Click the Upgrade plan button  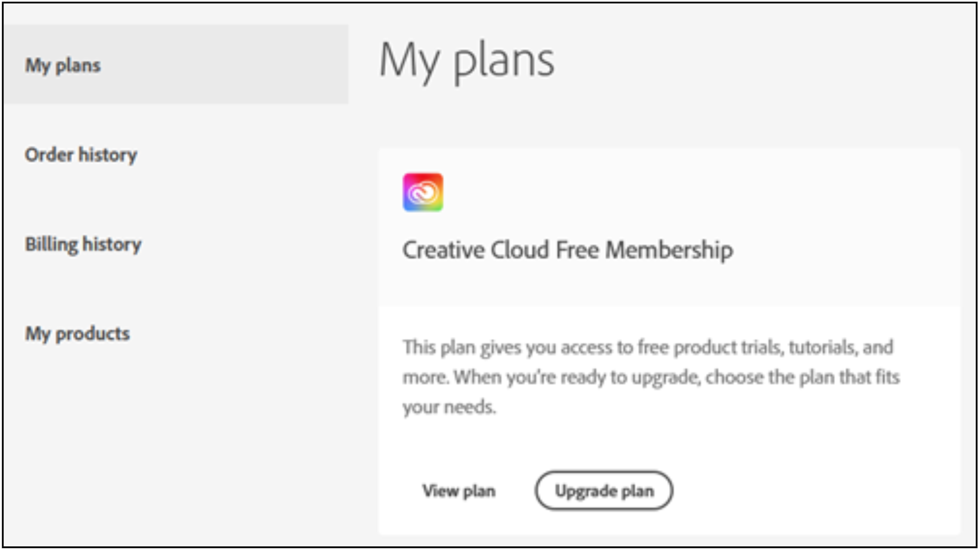pos(604,491)
